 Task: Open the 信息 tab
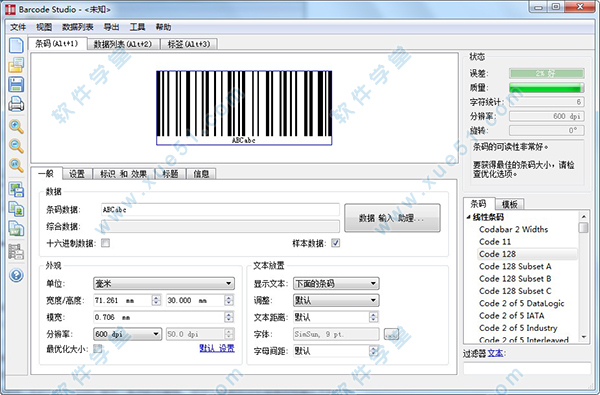pyautogui.click(x=201, y=174)
